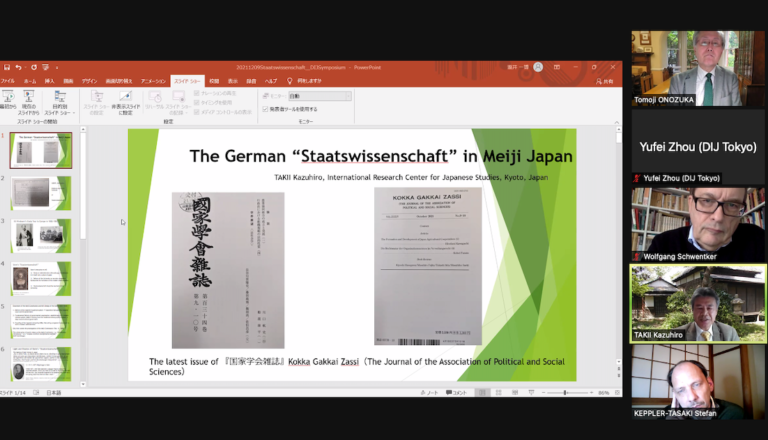Start slideshow from current slide (現在のスライドから)

[29, 102]
